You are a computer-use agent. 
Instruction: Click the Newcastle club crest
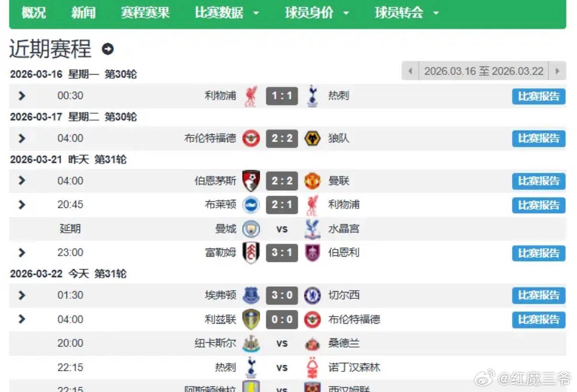(251, 343)
